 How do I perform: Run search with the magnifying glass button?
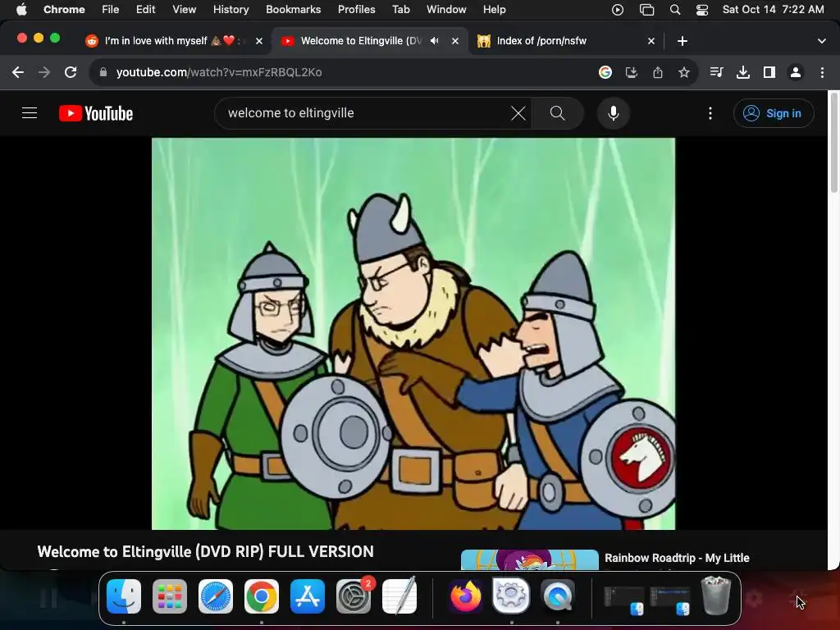557,113
